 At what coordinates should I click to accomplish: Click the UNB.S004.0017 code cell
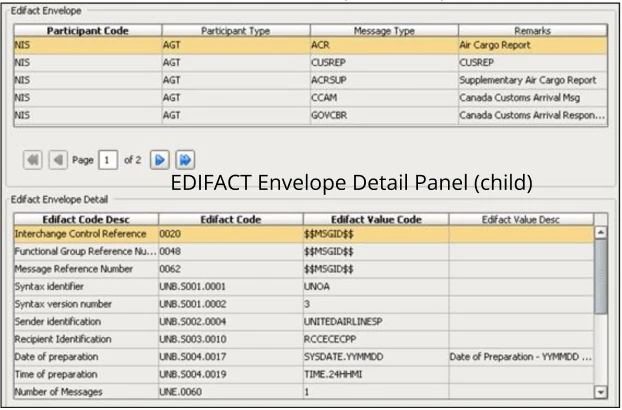click(x=231, y=357)
